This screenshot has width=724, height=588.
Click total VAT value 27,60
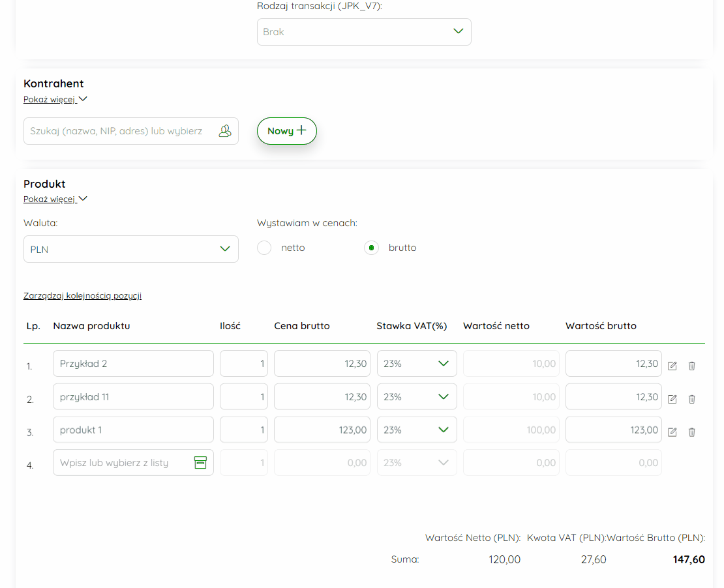point(594,560)
